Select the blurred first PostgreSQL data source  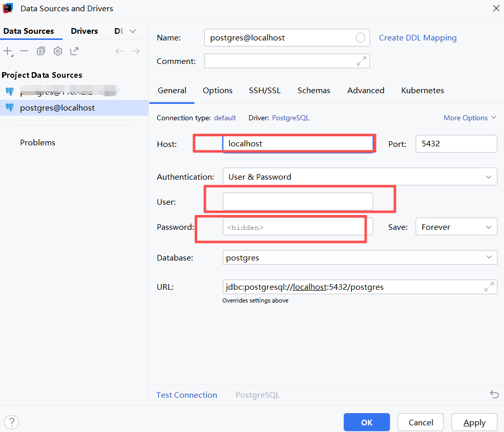pos(74,92)
